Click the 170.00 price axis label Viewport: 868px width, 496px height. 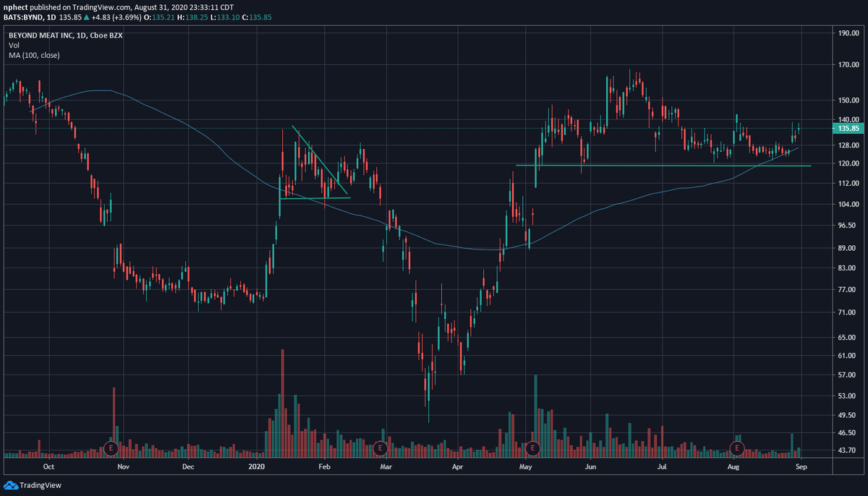[847, 65]
